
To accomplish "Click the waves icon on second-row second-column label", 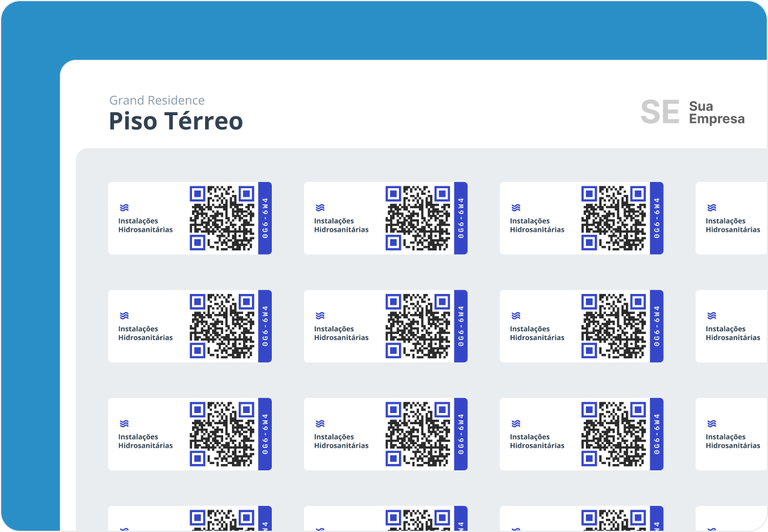I will coord(320,316).
